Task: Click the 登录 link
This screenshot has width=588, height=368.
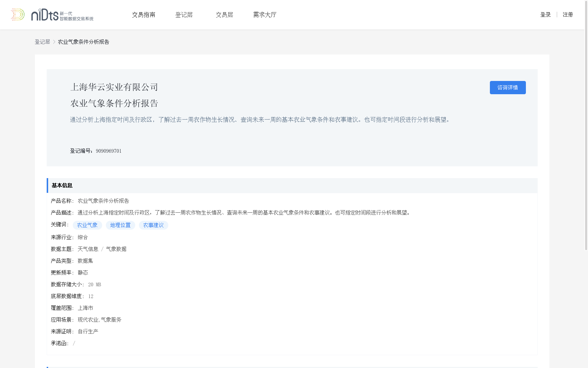Action: (x=545, y=15)
